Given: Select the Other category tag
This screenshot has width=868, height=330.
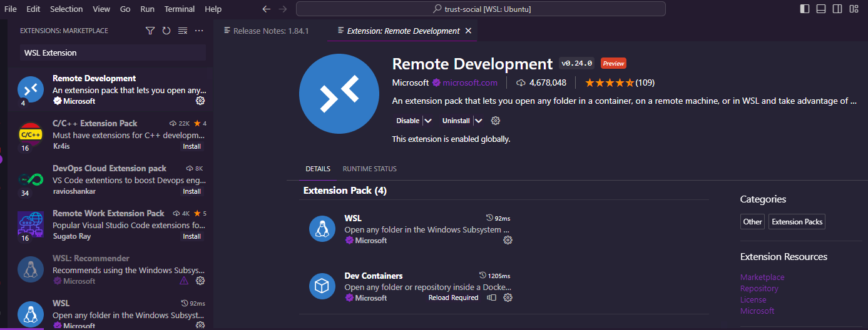Looking at the screenshot, I should click(x=752, y=221).
